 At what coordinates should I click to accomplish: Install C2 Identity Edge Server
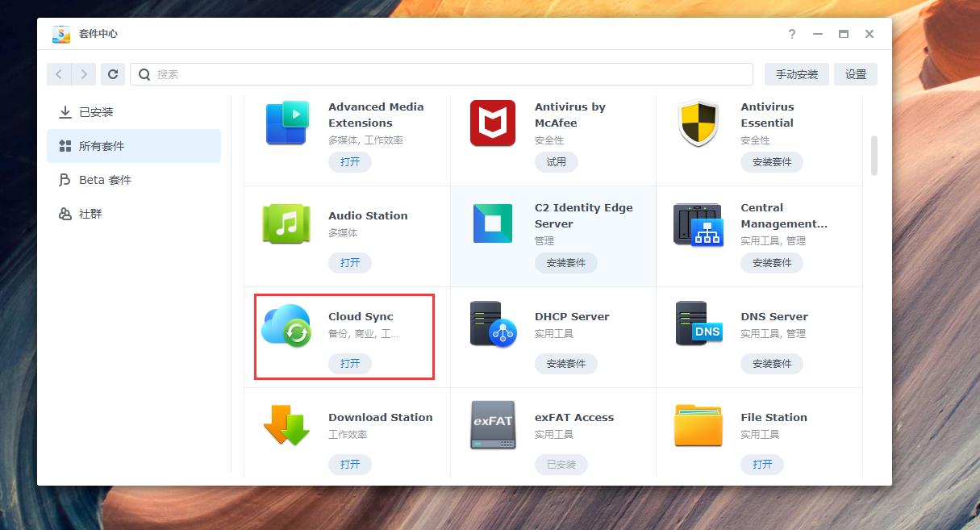[566, 262]
